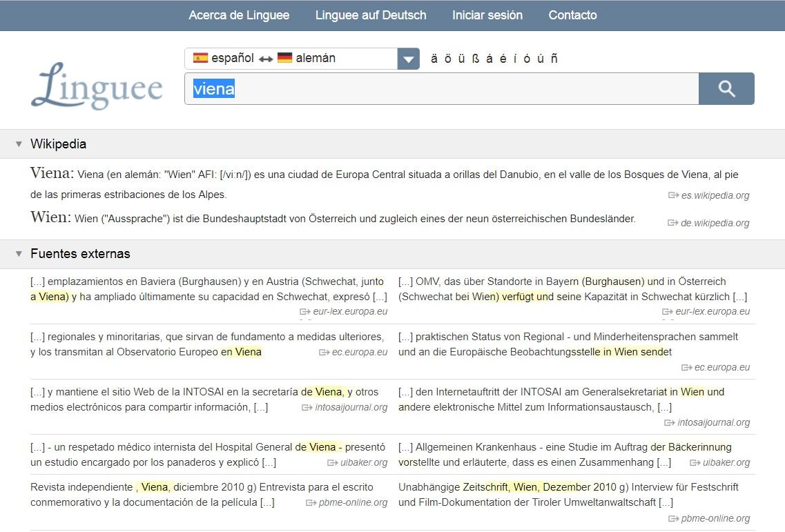Insert special character ü

462,59
